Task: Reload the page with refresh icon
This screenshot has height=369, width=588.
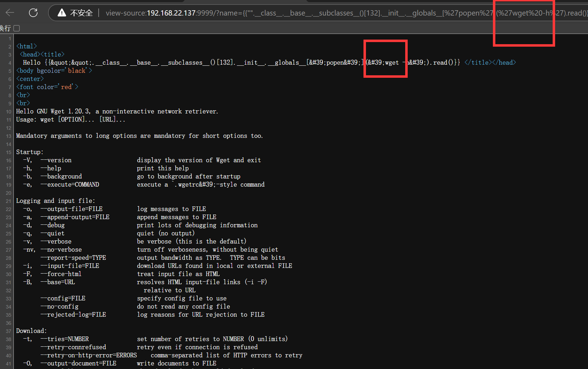Action: [33, 13]
